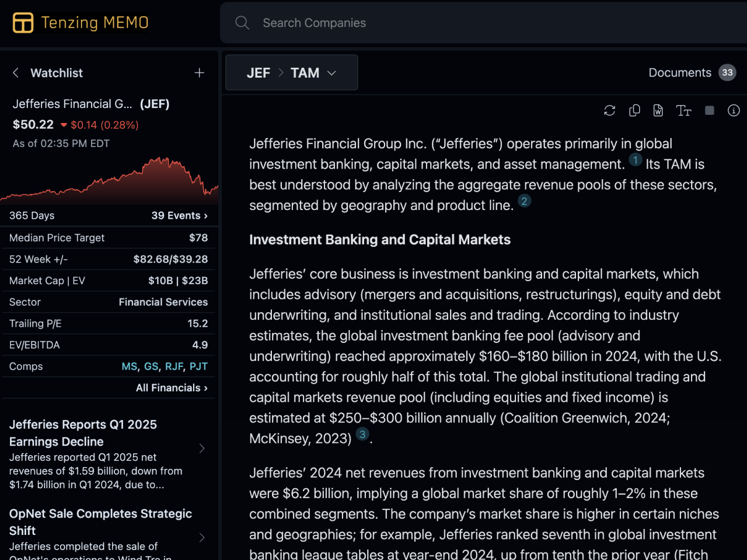Click the $50.22 stock price
Viewport: 747px width, 560px height.
pyautogui.click(x=33, y=124)
